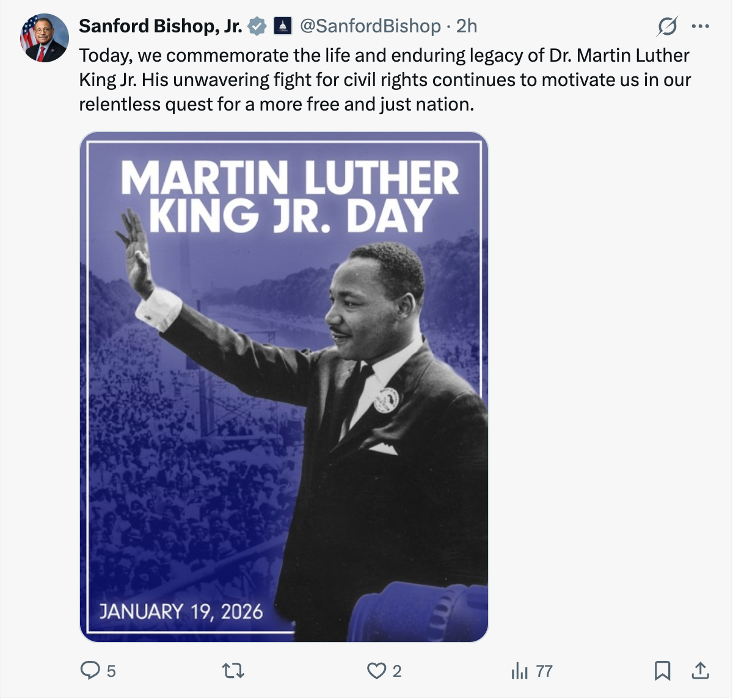
Task: Click the January 19, 2026 date on poster
Action: pyautogui.click(x=181, y=611)
